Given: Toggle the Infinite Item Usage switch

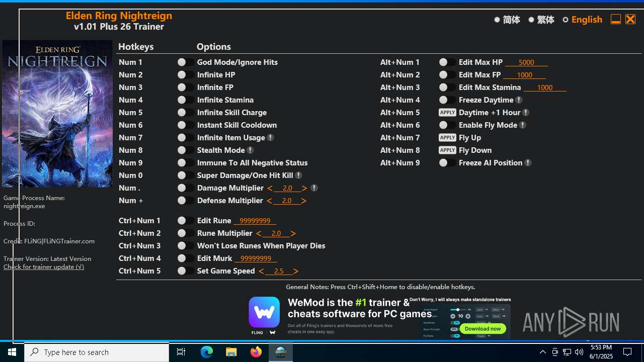Looking at the screenshot, I should tap(186, 138).
